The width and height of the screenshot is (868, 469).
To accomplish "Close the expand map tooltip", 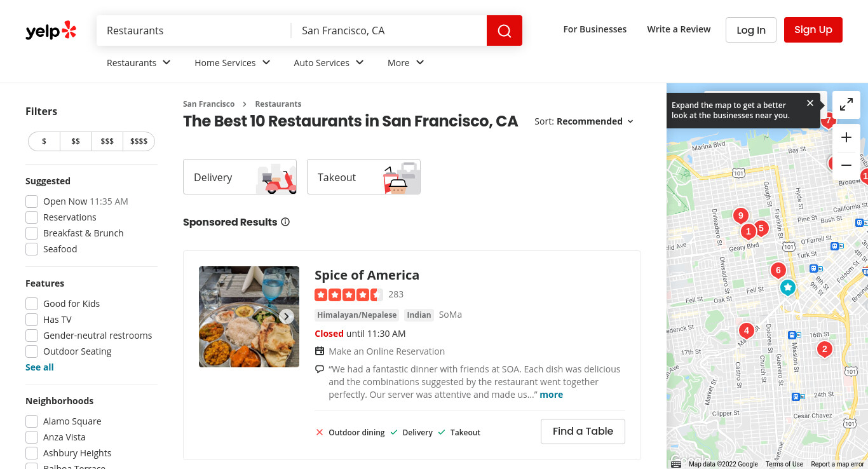I will pos(810,103).
